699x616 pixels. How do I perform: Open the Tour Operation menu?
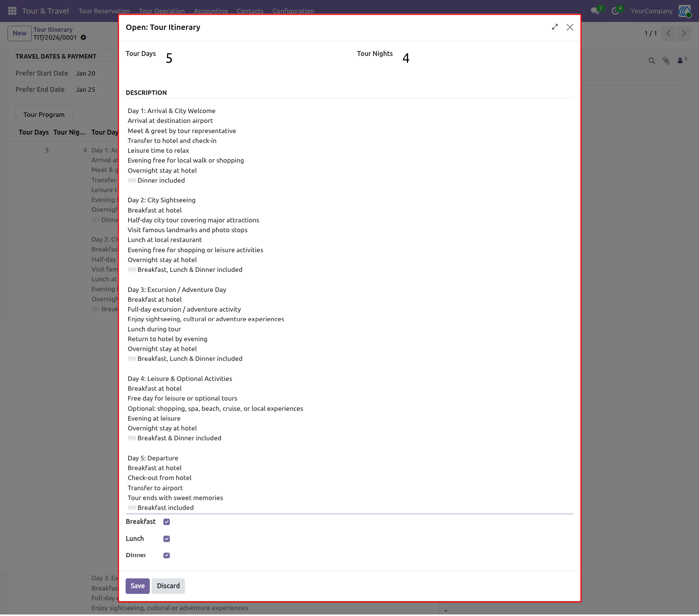162,11
